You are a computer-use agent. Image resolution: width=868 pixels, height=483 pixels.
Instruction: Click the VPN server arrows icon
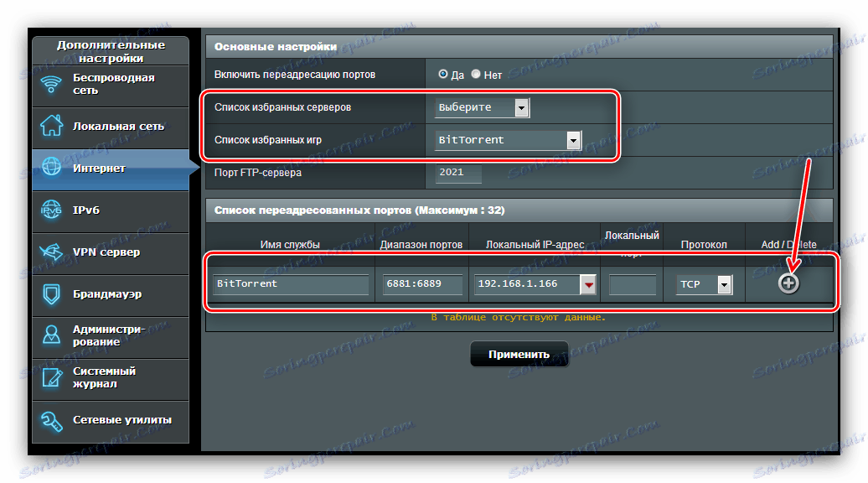pos(51,252)
